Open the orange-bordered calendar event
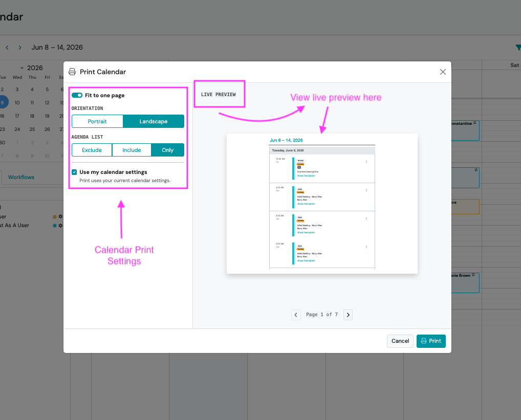The height and width of the screenshot is (420, 521). [x=465, y=207]
